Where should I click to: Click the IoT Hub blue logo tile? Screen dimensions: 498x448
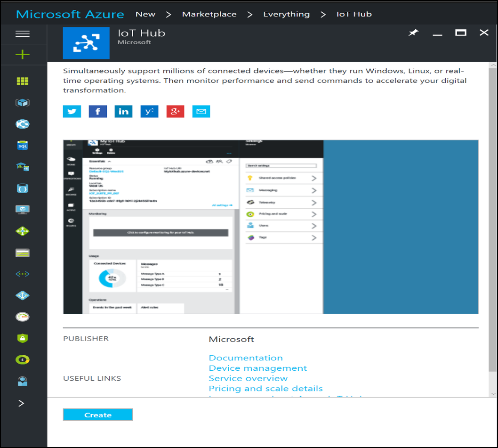[86, 43]
